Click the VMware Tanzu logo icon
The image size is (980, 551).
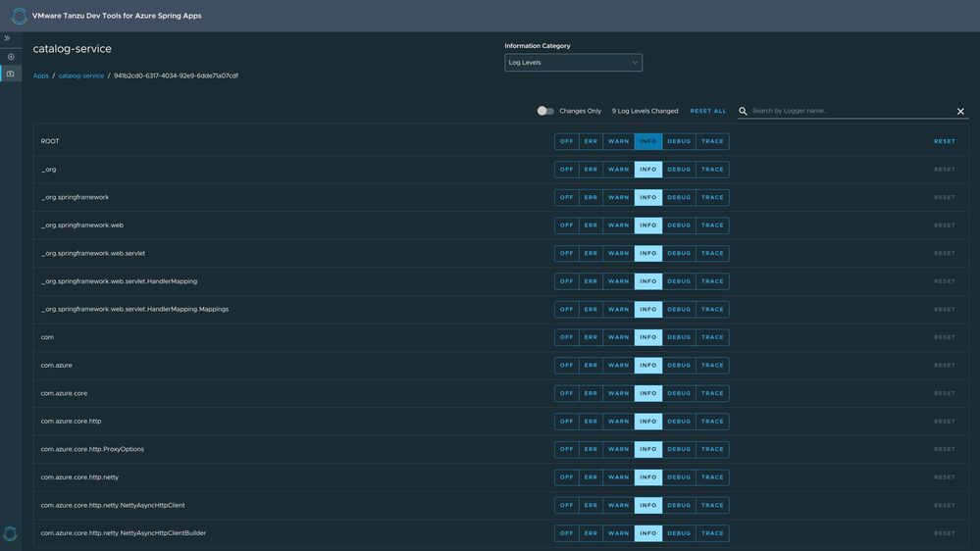[x=19, y=16]
